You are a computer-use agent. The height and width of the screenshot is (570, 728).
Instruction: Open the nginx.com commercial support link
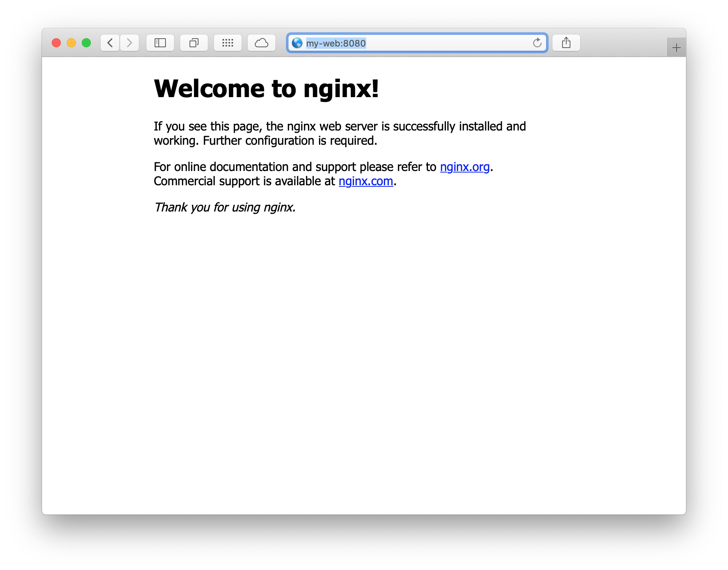click(x=366, y=181)
